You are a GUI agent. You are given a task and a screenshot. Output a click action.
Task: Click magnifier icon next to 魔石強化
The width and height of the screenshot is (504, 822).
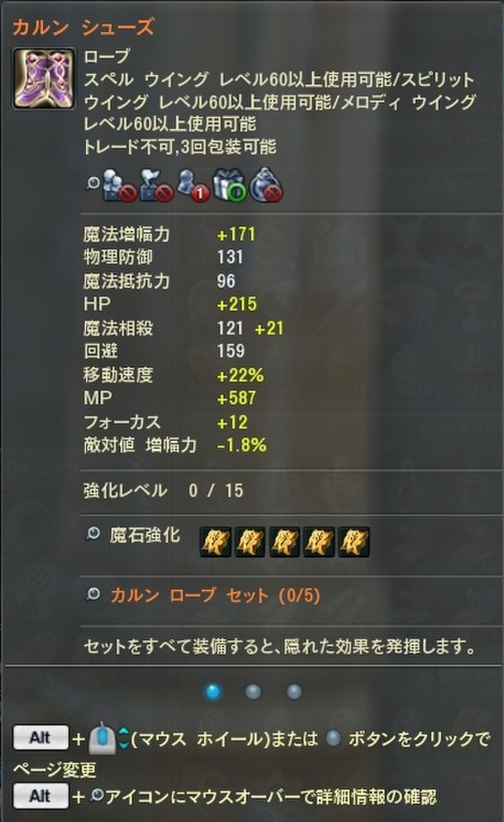[x=93, y=533]
